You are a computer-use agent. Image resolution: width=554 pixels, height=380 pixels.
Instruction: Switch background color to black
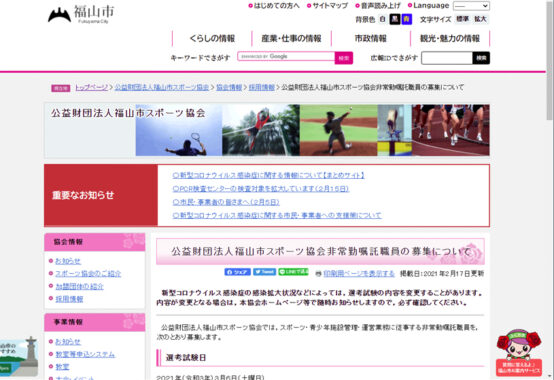tap(395, 19)
